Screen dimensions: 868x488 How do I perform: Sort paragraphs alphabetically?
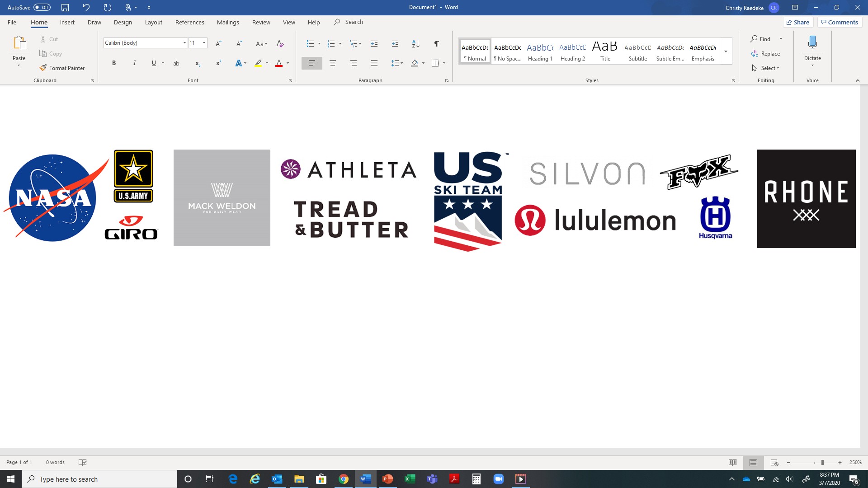416,43
